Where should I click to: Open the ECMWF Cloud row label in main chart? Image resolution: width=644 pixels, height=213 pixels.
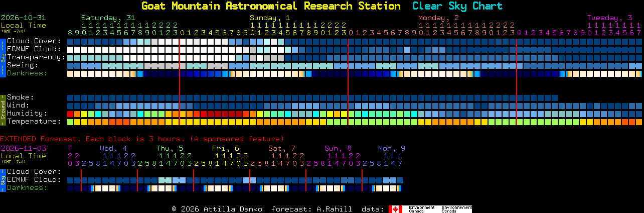tap(34, 49)
